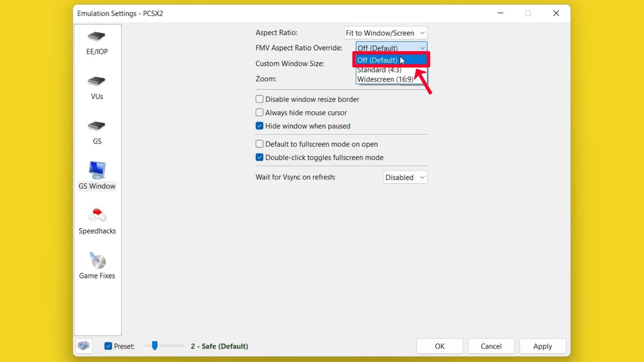Viewport: 644px width, 362px height.
Task: Uncheck Hide window when paused
Action: tap(260, 126)
